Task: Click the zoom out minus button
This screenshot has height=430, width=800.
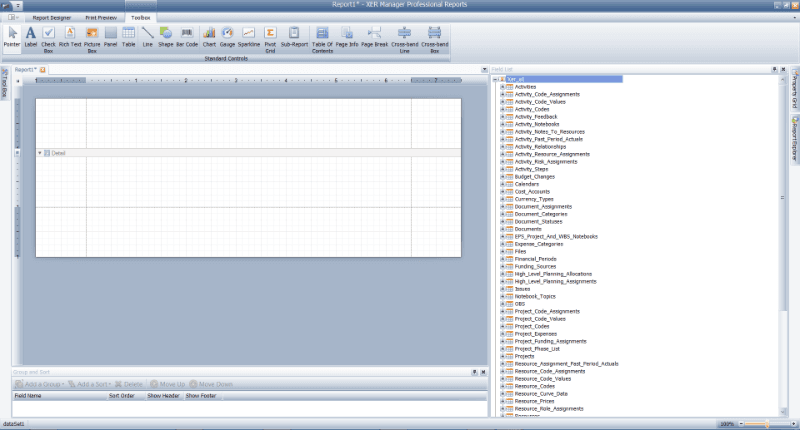Action: point(741,424)
